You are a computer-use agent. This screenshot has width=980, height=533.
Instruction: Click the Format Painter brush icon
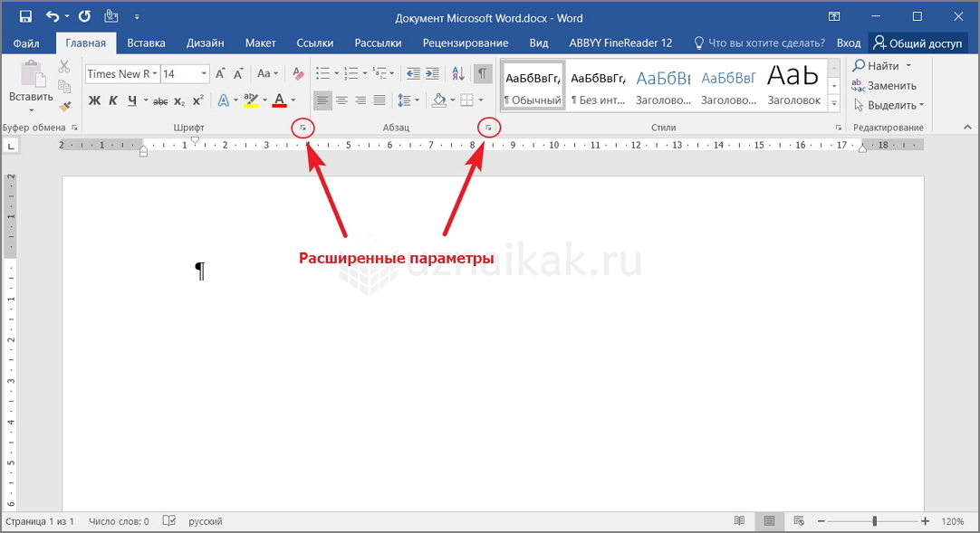click(64, 105)
